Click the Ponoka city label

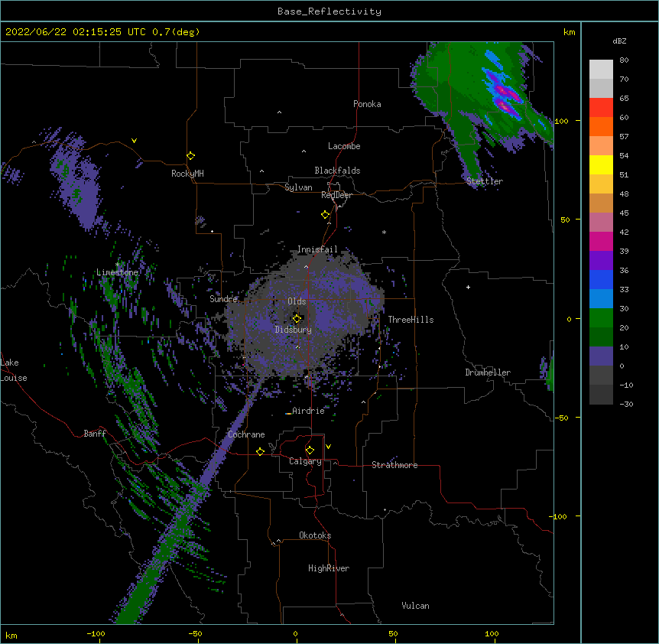tap(367, 104)
